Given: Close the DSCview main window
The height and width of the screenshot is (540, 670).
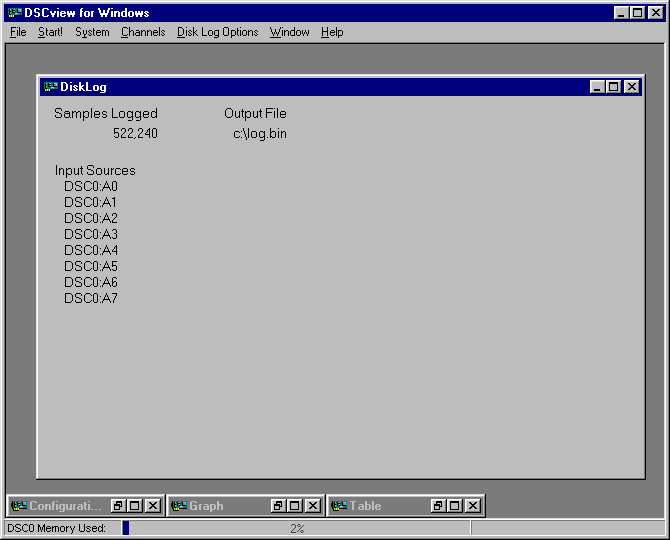Looking at the screenshot, I should pos(655,13).
